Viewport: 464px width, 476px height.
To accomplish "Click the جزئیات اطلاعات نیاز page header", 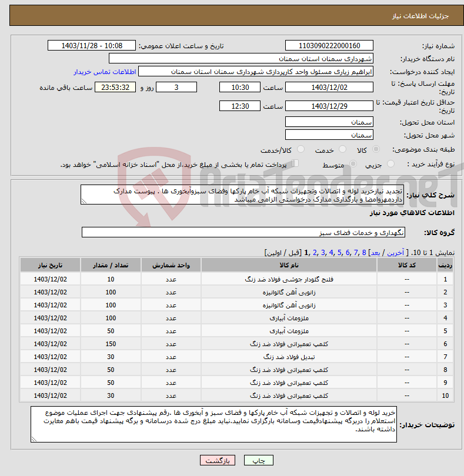I will point(420,16).
